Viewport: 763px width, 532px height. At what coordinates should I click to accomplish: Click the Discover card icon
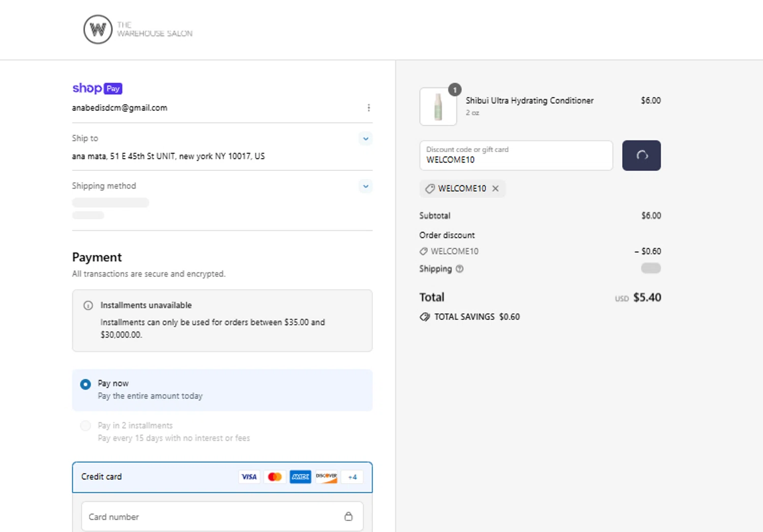point(326,477)
